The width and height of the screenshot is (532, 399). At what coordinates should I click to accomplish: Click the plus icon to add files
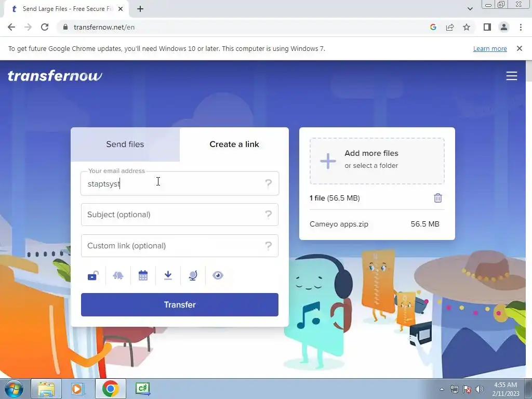click(328, 161)
